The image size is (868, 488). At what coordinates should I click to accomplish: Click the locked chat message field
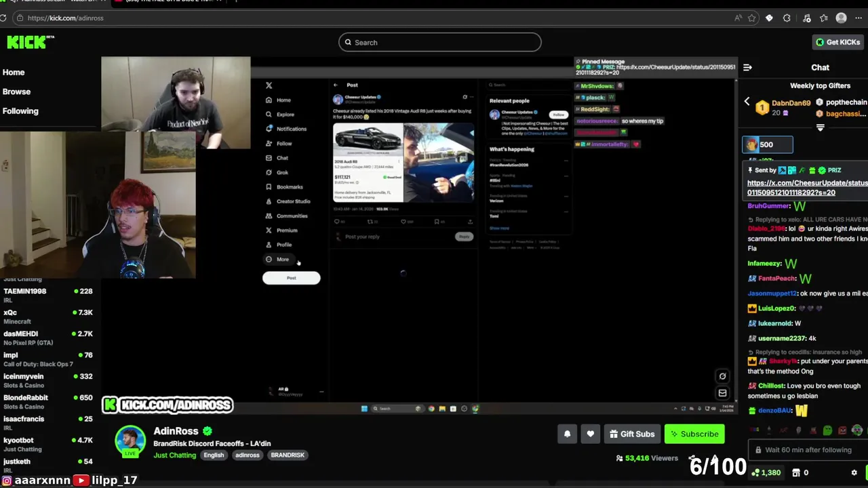[808, 450]
